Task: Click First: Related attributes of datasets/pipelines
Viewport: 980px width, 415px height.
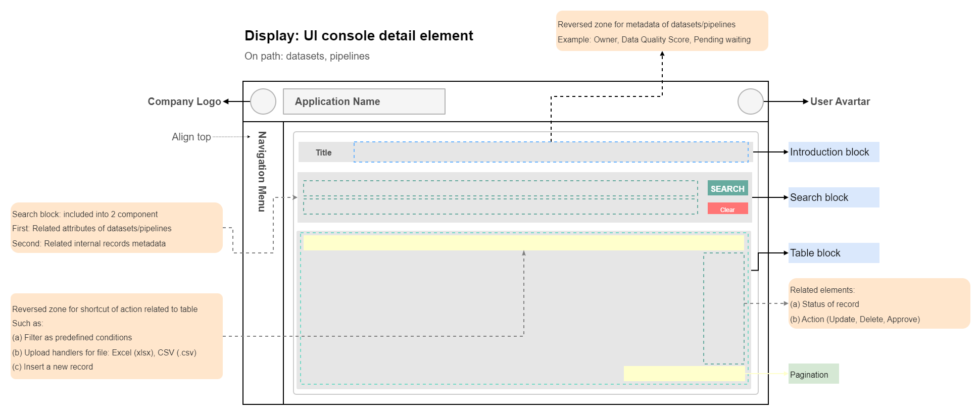Action: (x=92, y=228)
